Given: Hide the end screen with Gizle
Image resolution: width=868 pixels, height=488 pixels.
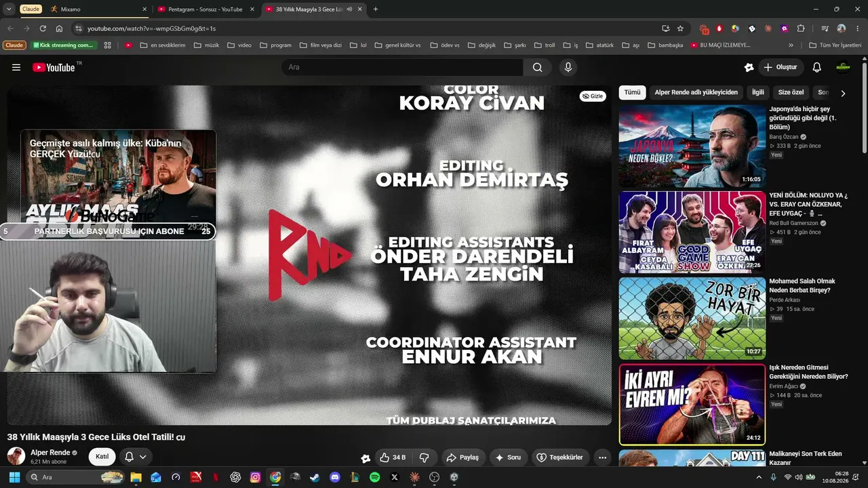Looking at the screenshot, I should tap(593, 96).
